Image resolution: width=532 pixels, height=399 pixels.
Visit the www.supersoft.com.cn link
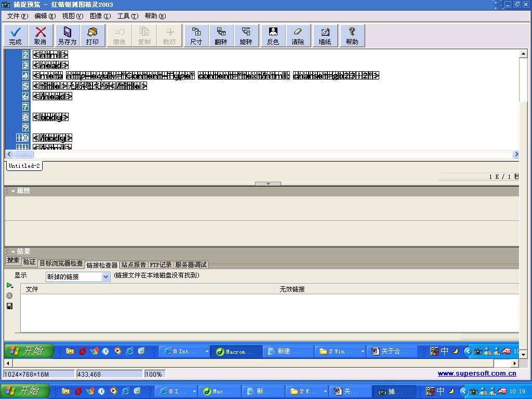476,374
